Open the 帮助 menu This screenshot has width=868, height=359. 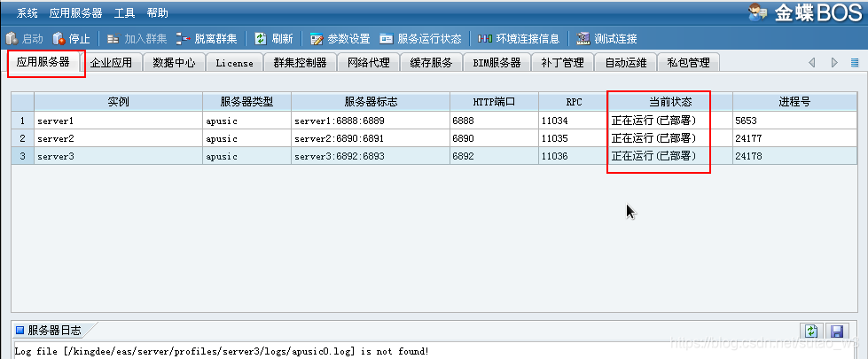(158, 12)
